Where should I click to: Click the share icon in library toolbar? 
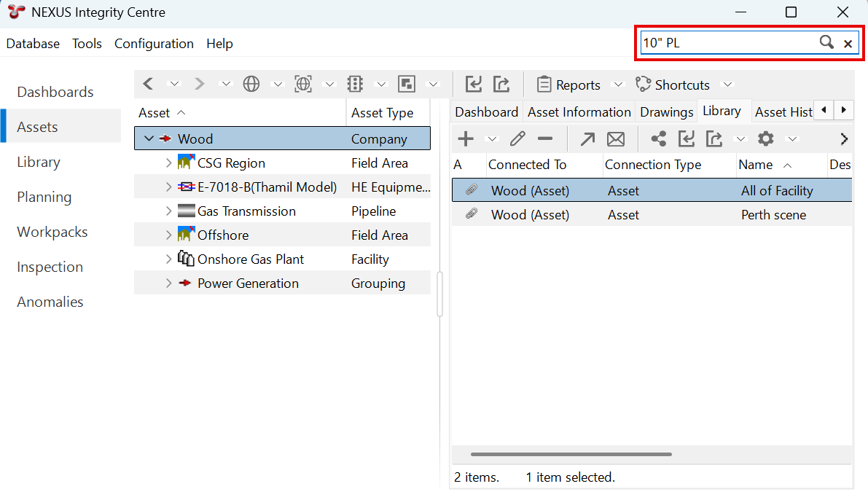click(658, 139)
